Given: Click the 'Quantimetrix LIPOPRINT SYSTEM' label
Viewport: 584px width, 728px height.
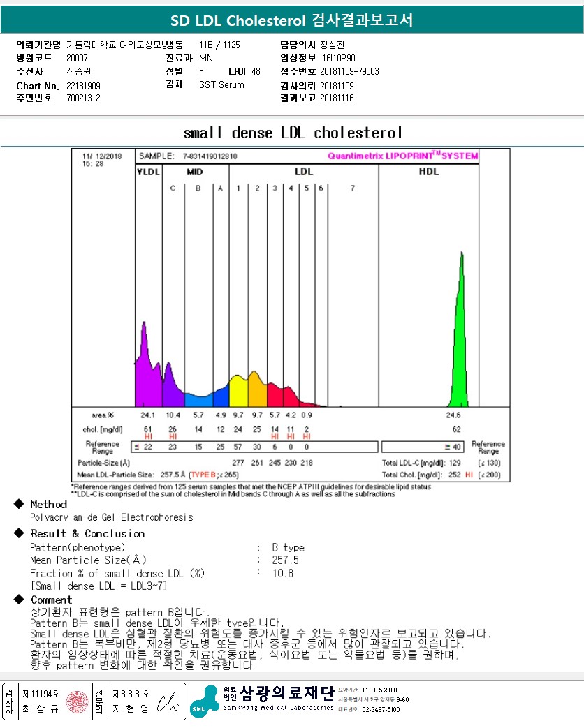Looking at the screenshot, I should pos(403,156).
